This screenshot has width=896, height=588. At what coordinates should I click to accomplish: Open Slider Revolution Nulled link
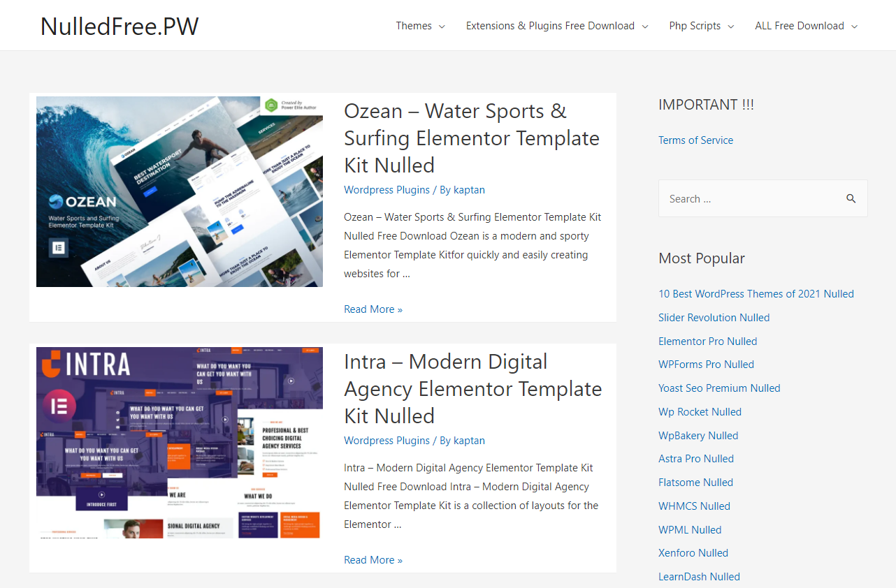pyautogui.click(x=714, y=318)
